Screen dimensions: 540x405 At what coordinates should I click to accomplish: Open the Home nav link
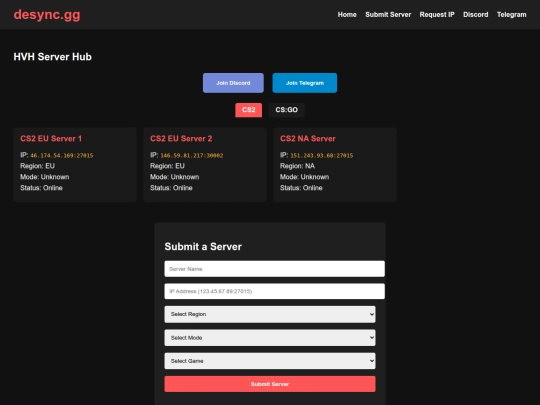pos(347,14)
